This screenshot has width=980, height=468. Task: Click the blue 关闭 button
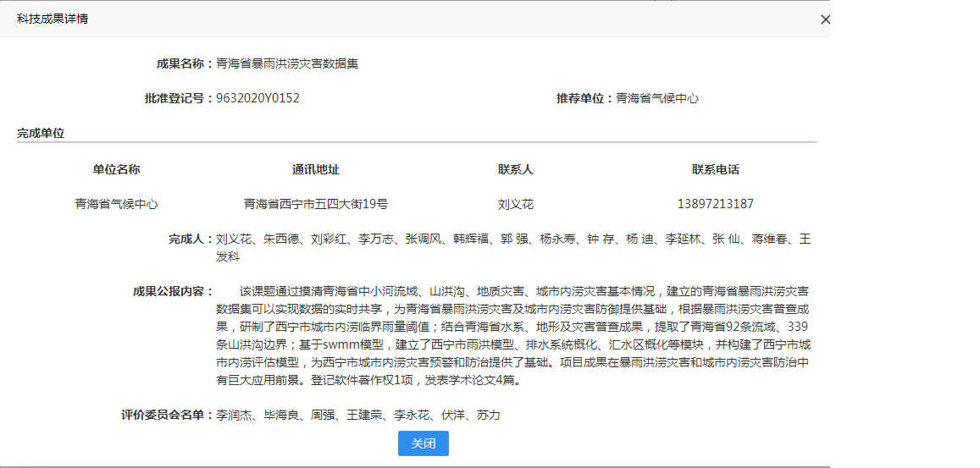423,443
